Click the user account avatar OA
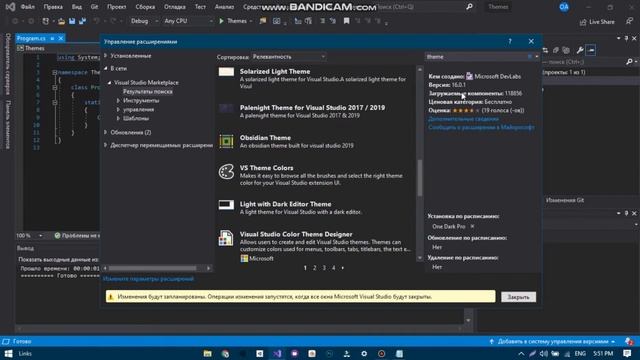Image resolution: width=640 pixels, height=360 pixels. tap(564, 7)
